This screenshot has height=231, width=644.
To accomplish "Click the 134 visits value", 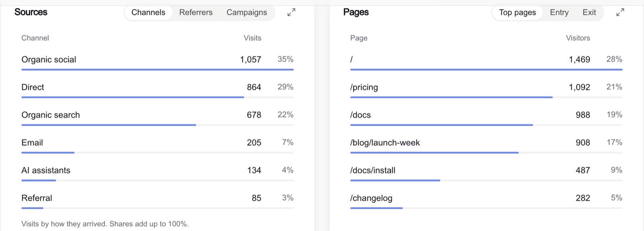I will point(254,171).
